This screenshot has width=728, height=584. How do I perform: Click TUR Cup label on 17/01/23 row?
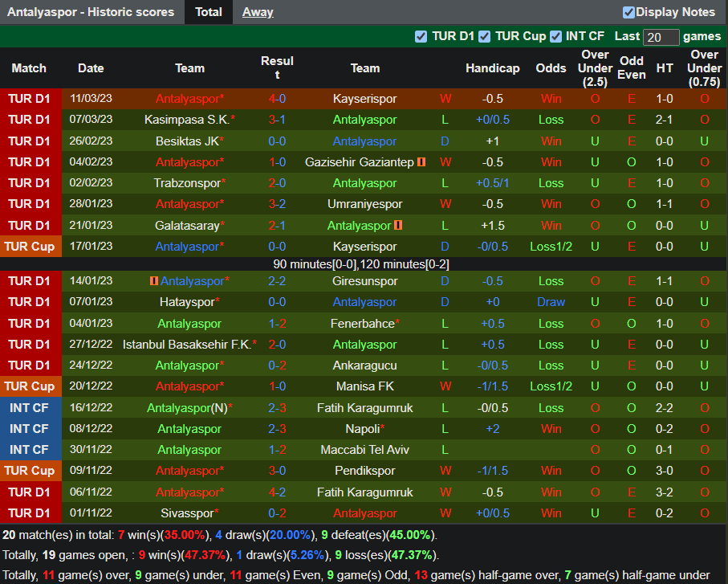(x=30, y=247)
